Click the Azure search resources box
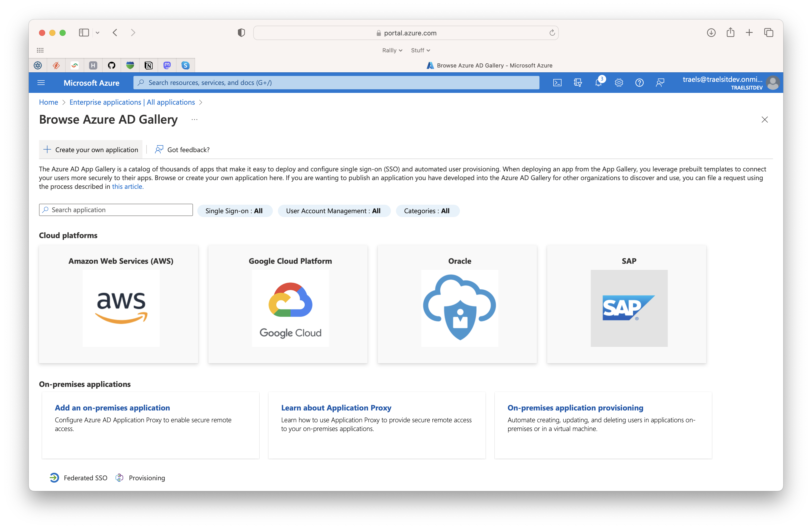The image size is (812, 529). pos(336,83)
